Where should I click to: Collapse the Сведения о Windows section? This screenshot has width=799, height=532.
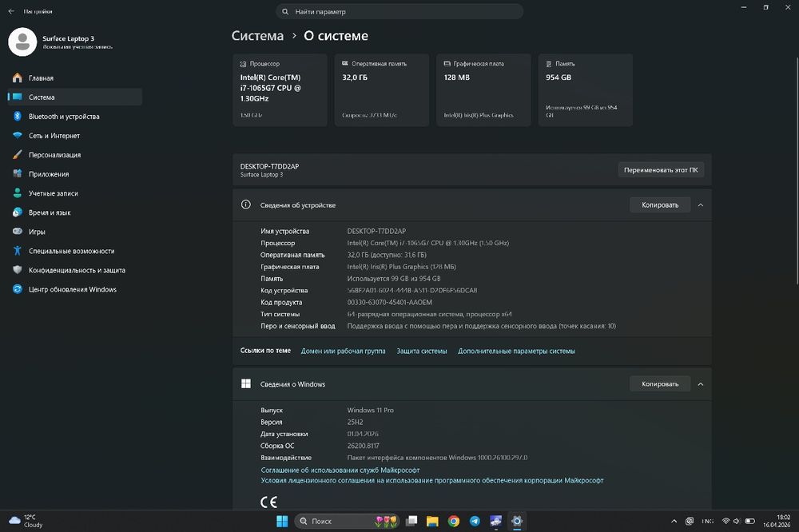(x=701, y=383)
